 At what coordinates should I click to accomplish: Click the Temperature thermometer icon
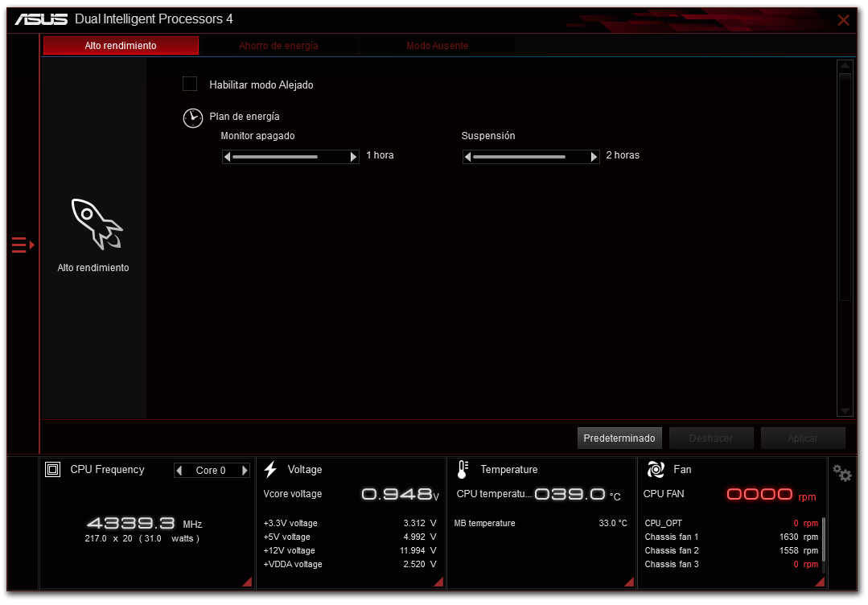click(x=463, y=469)
